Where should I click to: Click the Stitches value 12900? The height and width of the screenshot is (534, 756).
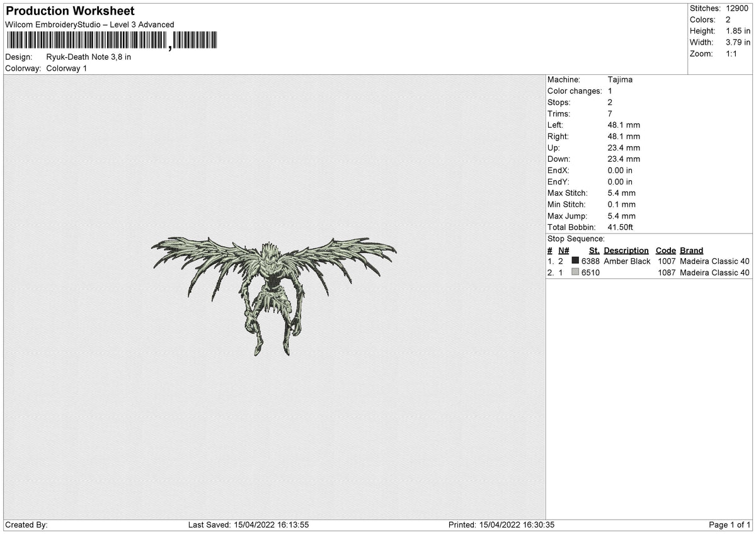tap(737, 8)
